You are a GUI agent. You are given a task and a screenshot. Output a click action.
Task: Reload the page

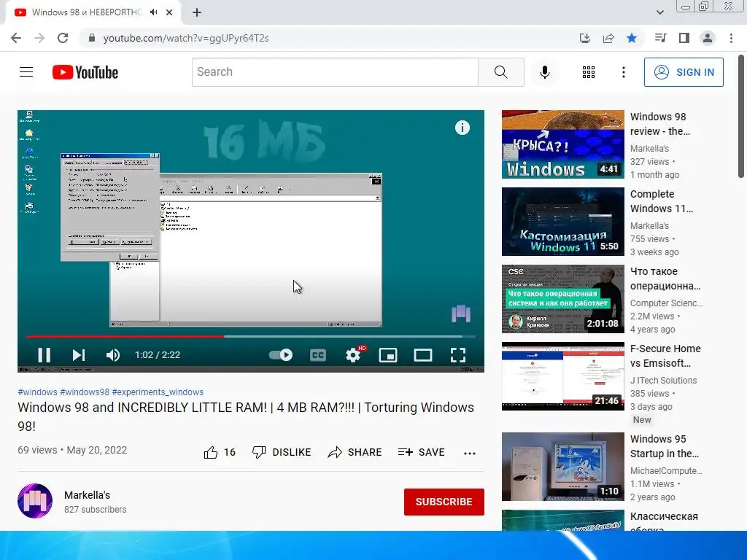pos(63,38)
